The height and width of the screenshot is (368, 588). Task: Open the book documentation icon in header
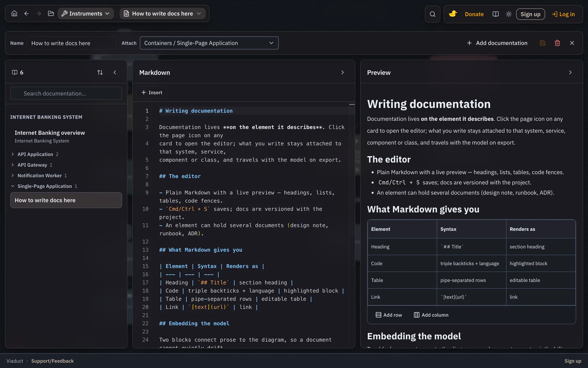tap(496, 14)
